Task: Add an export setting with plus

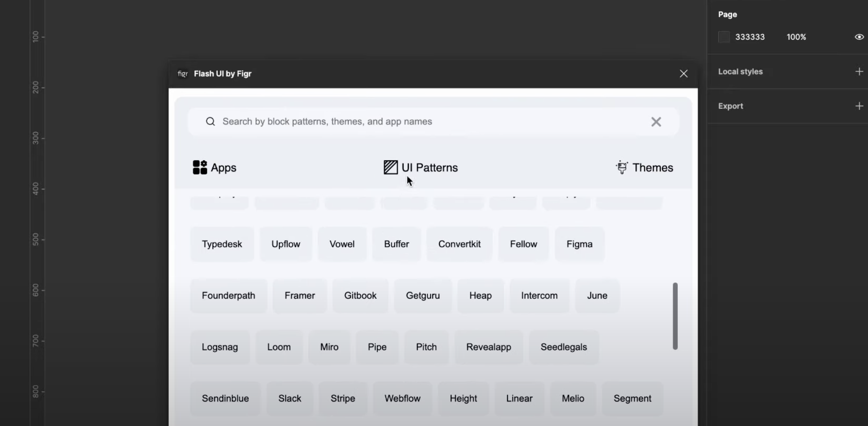Action: coord(859,106)
